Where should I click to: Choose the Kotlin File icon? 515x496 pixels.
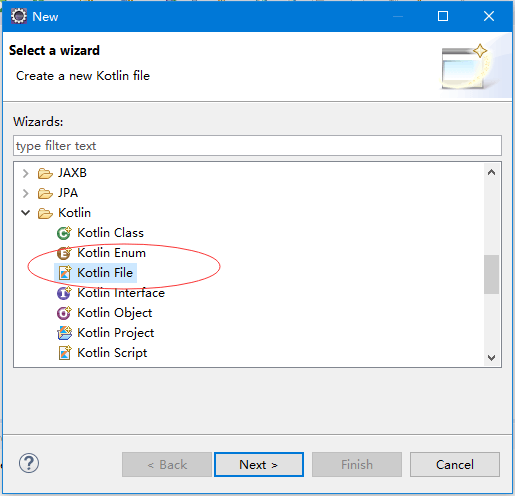click(x=65, y=273)
